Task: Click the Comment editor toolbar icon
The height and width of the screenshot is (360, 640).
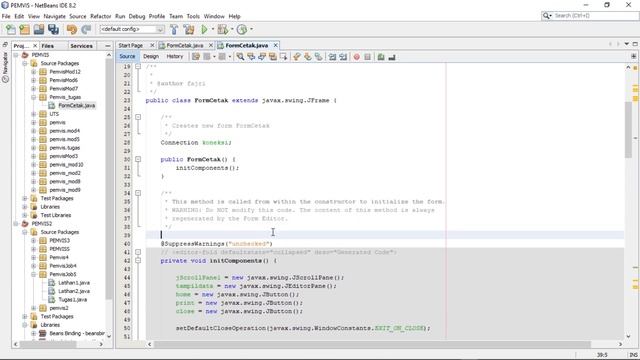Action: point(381,57)
